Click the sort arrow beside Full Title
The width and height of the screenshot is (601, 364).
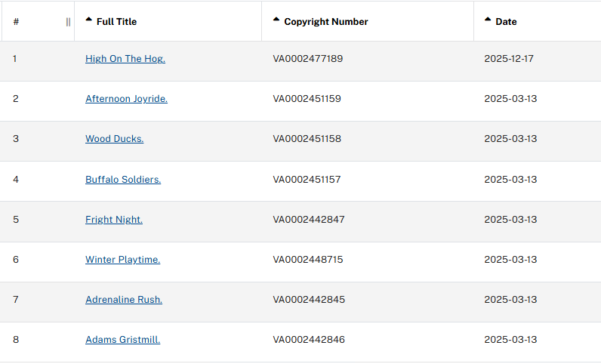pos(89,20)
